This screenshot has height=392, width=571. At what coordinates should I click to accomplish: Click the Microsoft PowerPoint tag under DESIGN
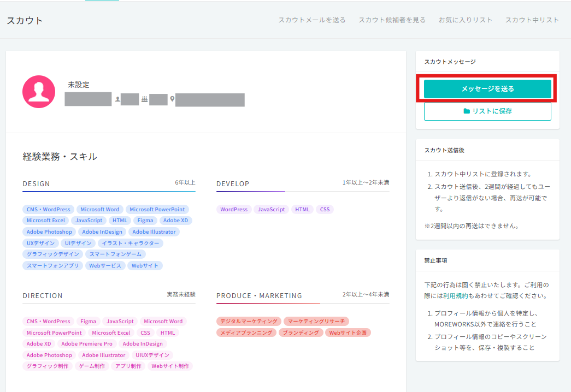(x=157, y=209)
